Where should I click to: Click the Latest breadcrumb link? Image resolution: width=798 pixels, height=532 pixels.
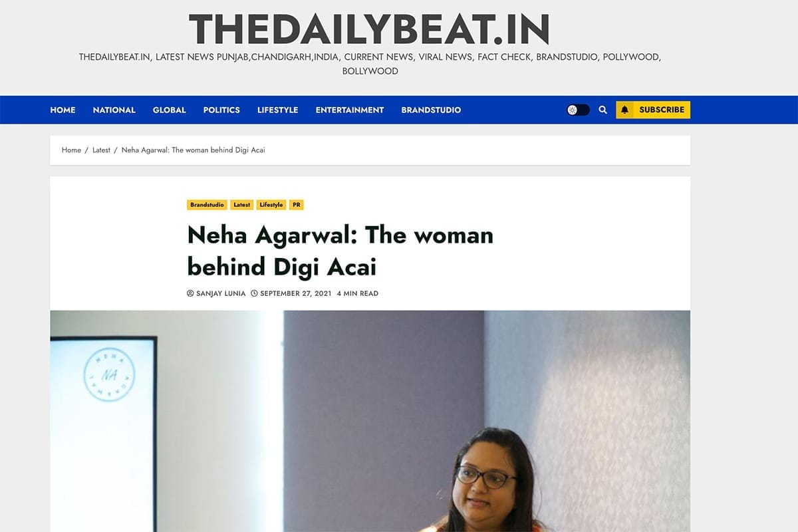[x=101, y=150]
